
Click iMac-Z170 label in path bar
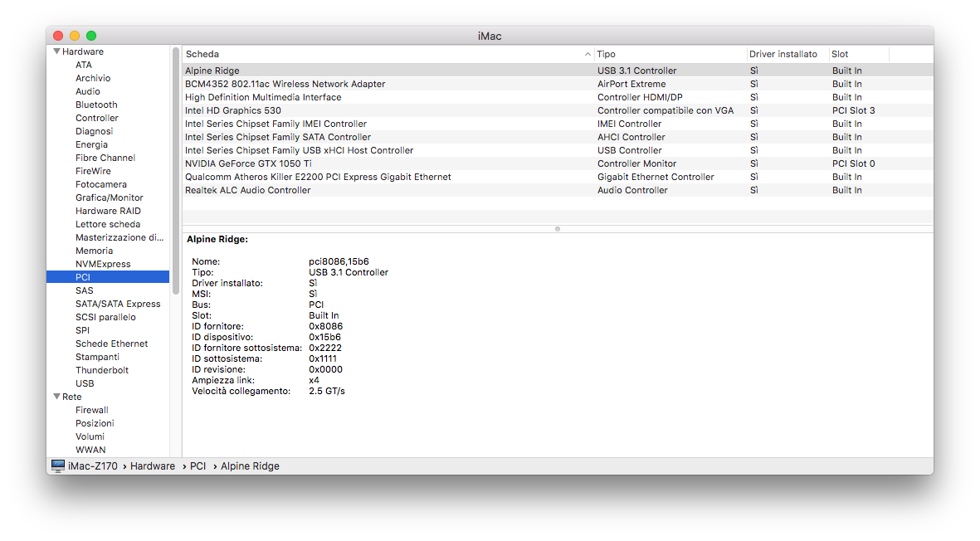point(92,466)
